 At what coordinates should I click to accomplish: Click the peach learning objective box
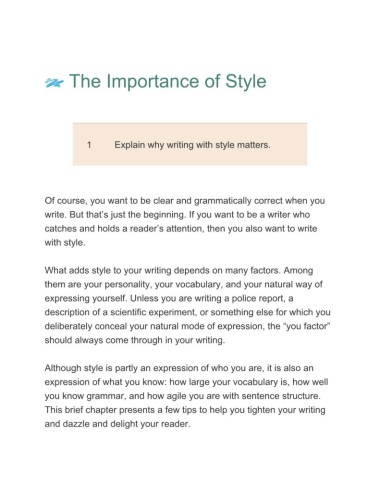click(x=190, y=144)
